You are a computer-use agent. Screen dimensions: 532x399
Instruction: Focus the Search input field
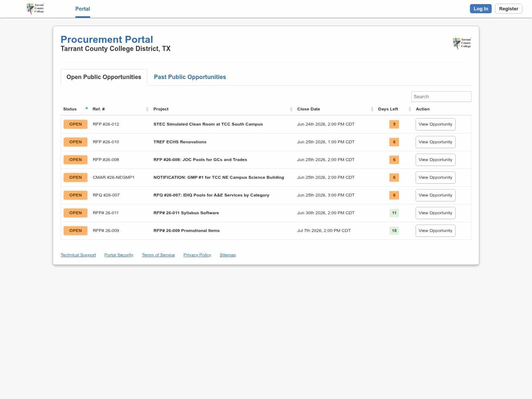click(441, 97)
